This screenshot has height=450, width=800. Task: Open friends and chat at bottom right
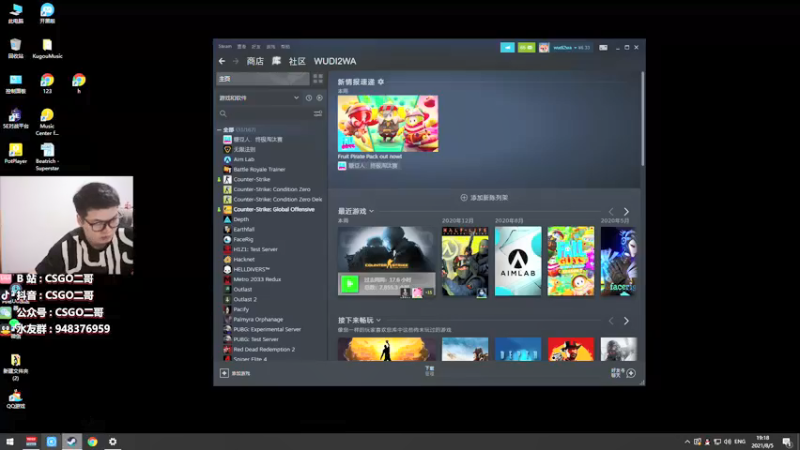pos(623,373)
